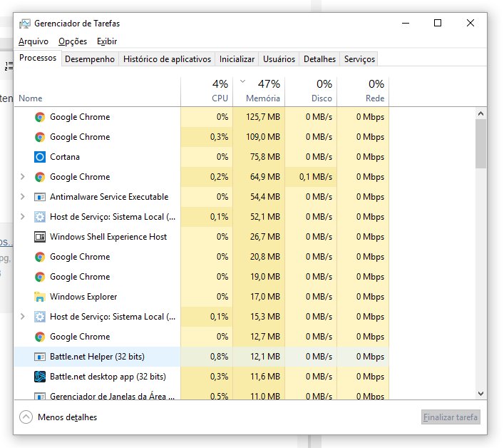Switch to the Desempenho tab
Image resolution: width=504 pixels, height=448 pixels.
coord(90,59)
